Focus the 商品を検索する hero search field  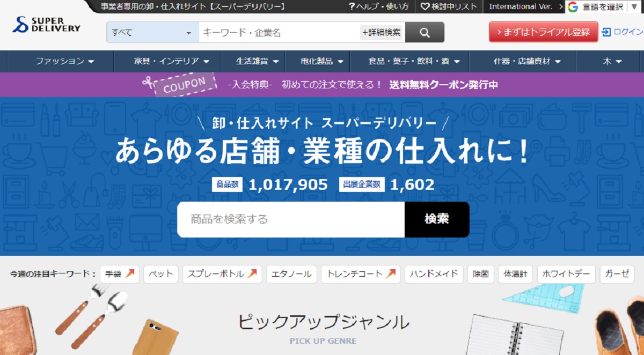(291, 219)
